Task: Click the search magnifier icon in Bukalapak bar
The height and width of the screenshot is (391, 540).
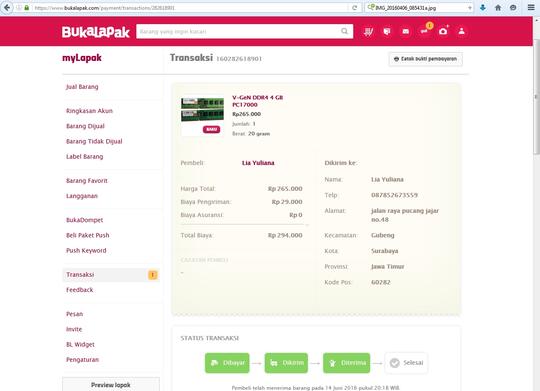Action: (344, 31)
